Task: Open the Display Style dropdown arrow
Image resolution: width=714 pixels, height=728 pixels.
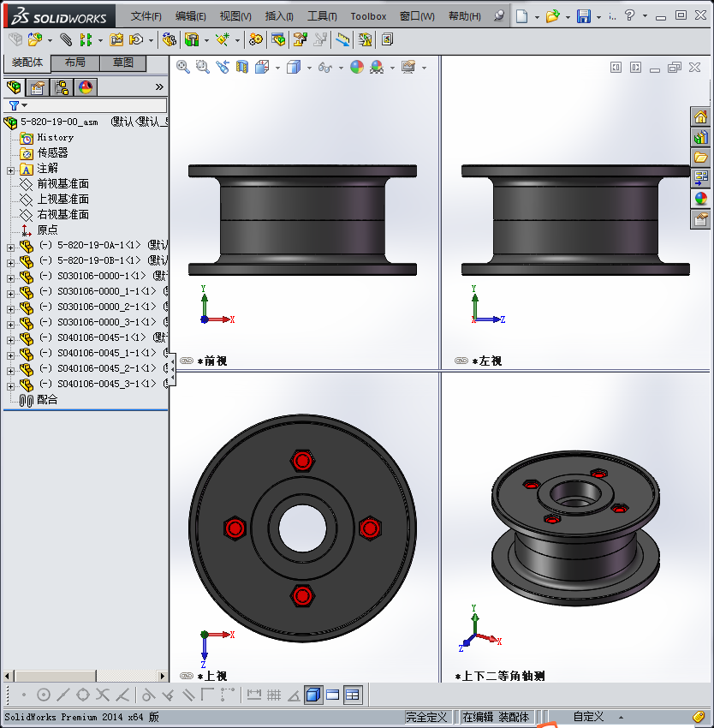Action: 309,69
